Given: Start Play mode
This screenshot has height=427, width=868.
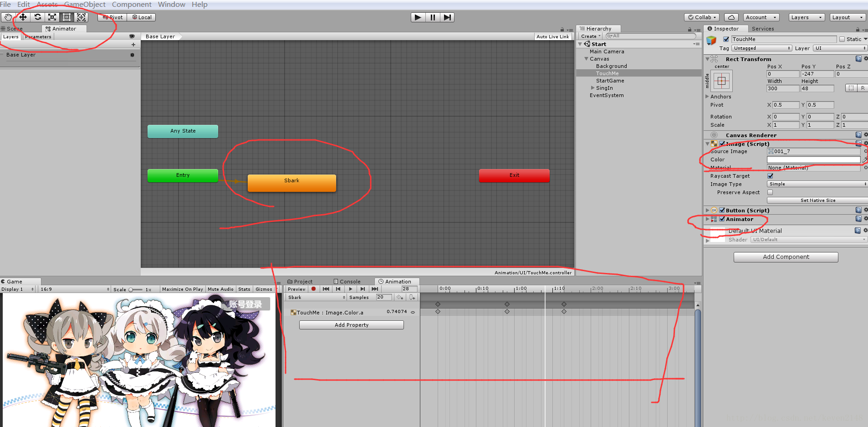Looking at the screenshot, I should (418, 17).
